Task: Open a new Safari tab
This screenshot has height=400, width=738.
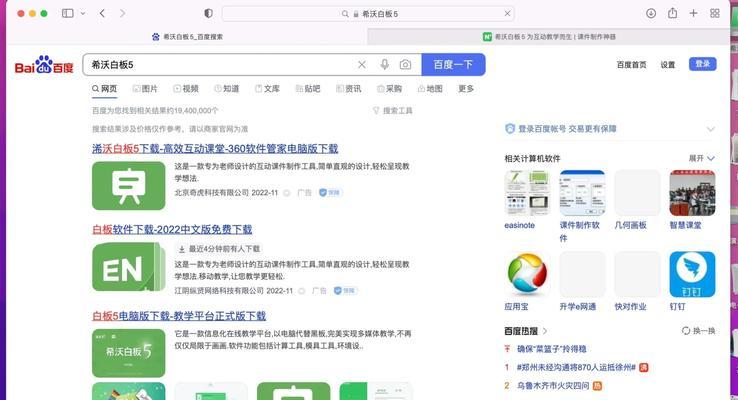Action: tap(693, 13)
